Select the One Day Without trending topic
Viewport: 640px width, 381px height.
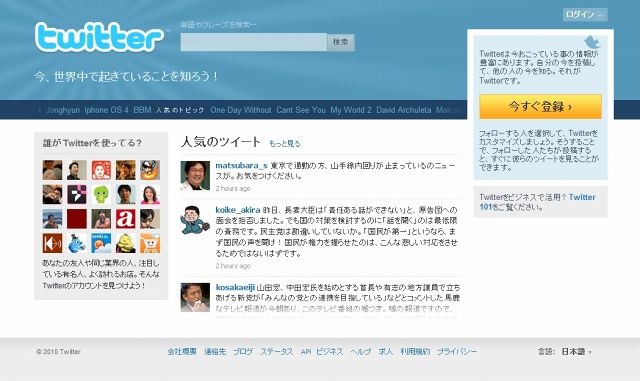point(241,110)
